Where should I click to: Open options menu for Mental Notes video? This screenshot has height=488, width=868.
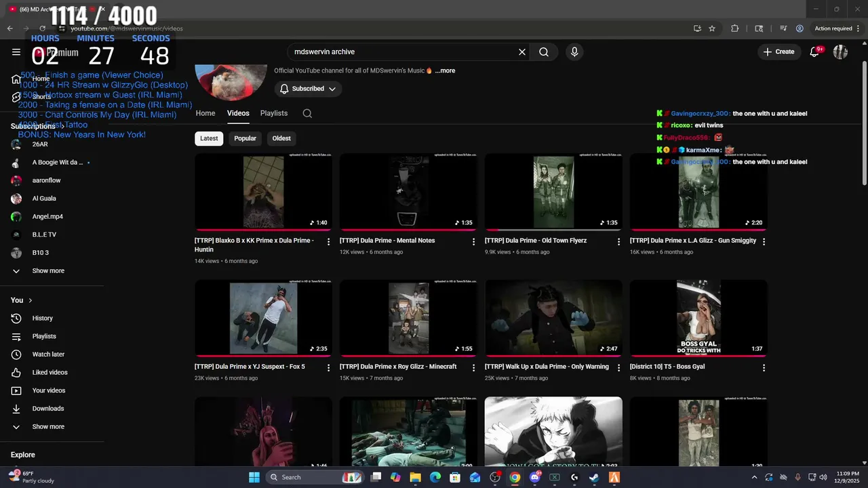[x=474, y=241]
